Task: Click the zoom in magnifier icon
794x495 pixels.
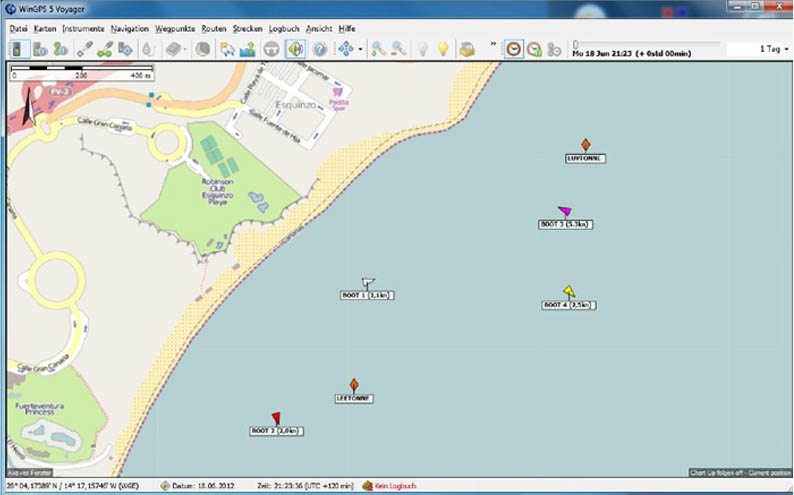Action: click(377, 49)
